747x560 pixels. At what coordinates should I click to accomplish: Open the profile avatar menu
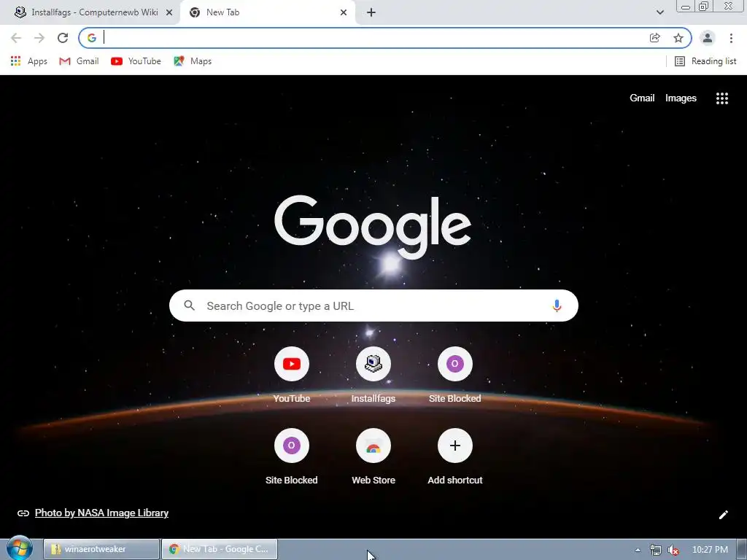[x=708, y=38]
